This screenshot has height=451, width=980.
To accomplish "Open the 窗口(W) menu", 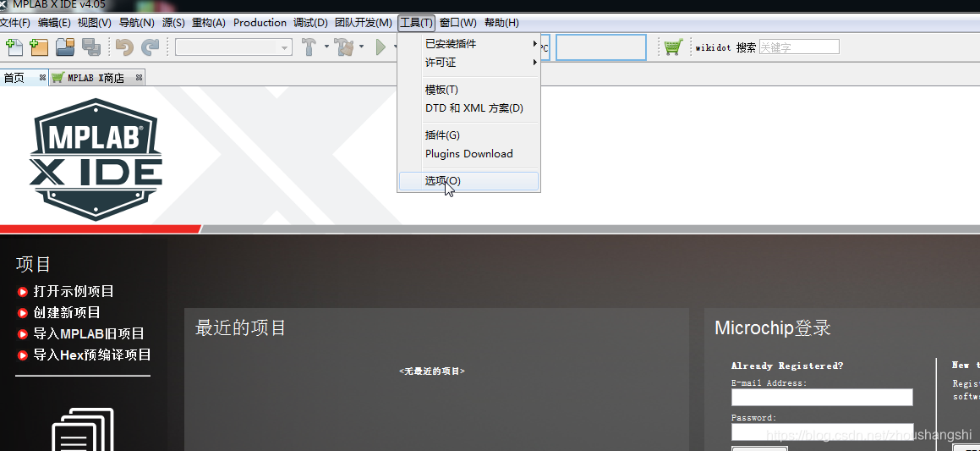I will coord(458,23).
